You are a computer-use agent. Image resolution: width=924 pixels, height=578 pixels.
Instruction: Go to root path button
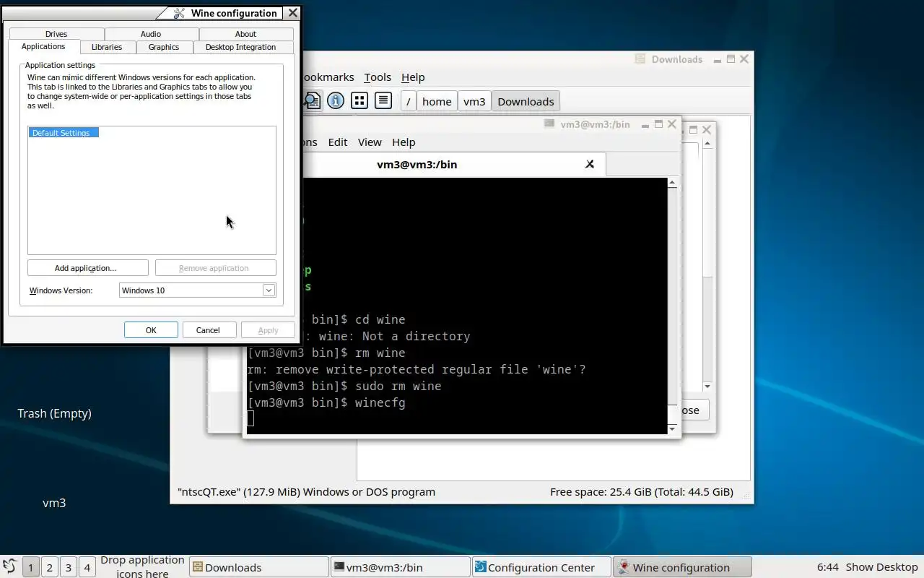pos(409,101)
